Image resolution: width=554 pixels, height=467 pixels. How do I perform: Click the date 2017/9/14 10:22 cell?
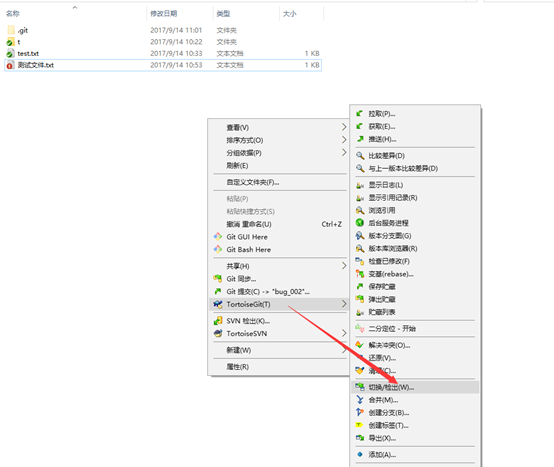click(176, 42)
